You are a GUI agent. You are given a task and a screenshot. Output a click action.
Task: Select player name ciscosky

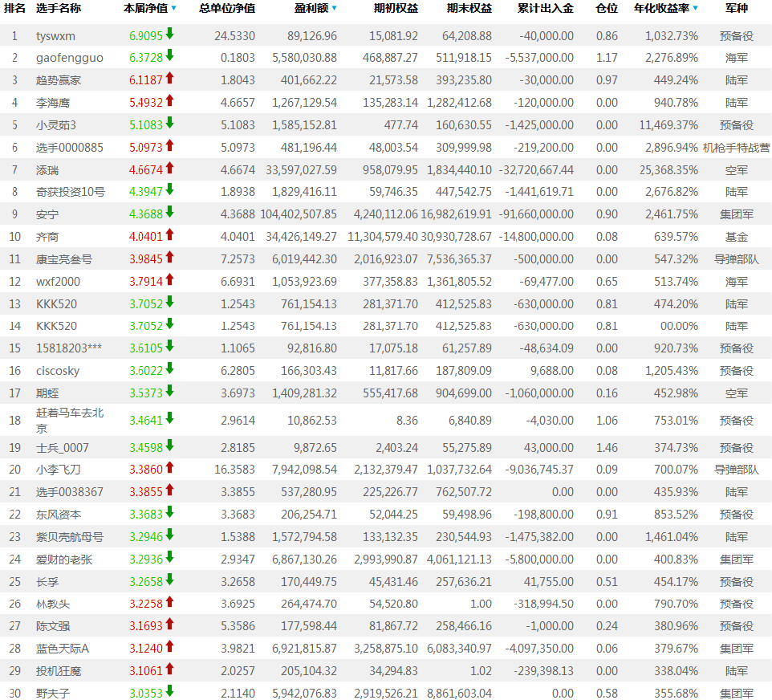click(58, 371)
